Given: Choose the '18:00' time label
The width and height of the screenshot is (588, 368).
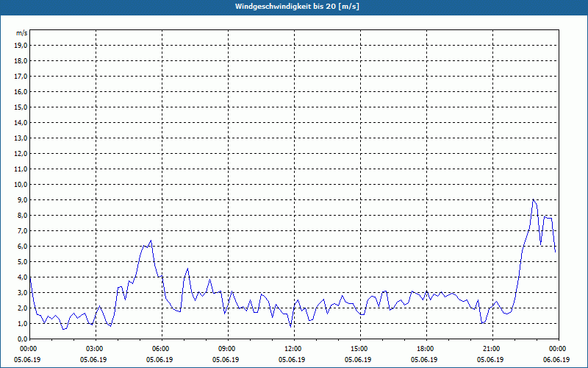Looking at the screenshot, I should (427, 349).
